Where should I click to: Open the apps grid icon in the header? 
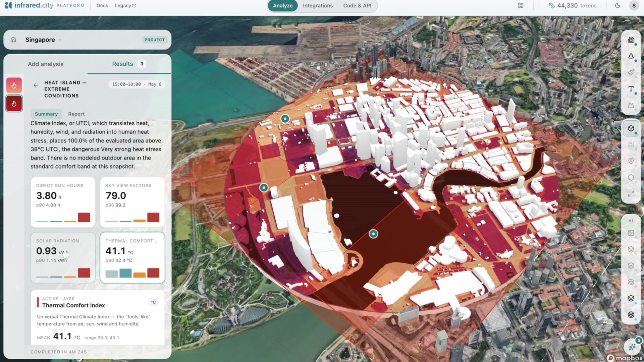(521, 5)
